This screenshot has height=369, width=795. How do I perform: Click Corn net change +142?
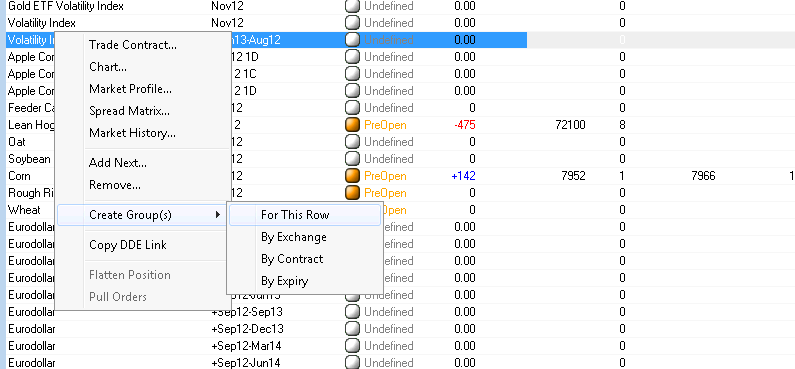click(463, 176)
